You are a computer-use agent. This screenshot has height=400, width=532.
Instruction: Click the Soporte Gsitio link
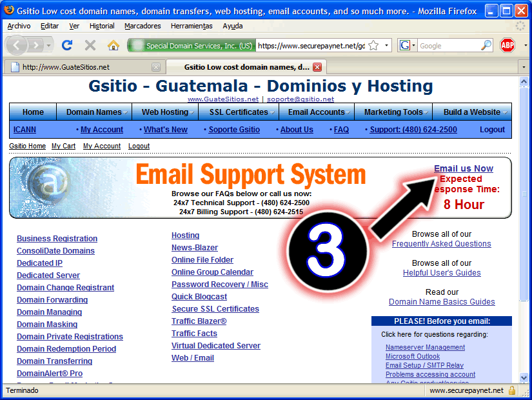click(x=234, y=130)
